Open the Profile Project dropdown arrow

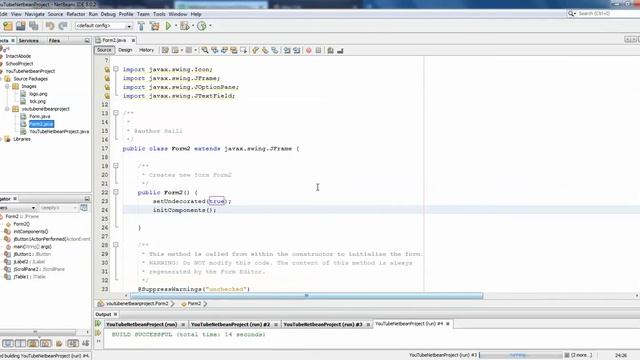[210, 26]
